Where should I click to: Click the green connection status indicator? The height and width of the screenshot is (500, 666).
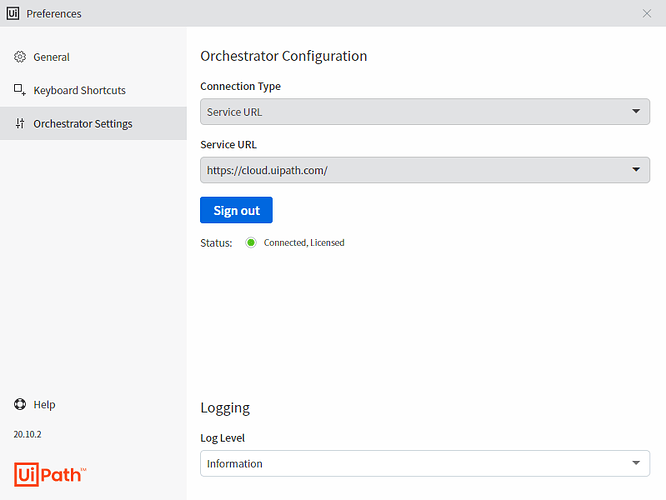click(x=251, y=243)
